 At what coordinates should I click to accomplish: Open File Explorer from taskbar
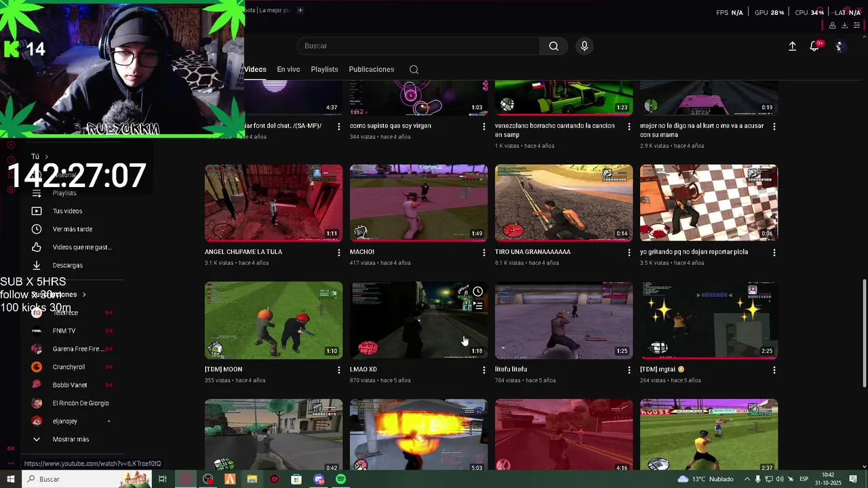coord(252,479)
